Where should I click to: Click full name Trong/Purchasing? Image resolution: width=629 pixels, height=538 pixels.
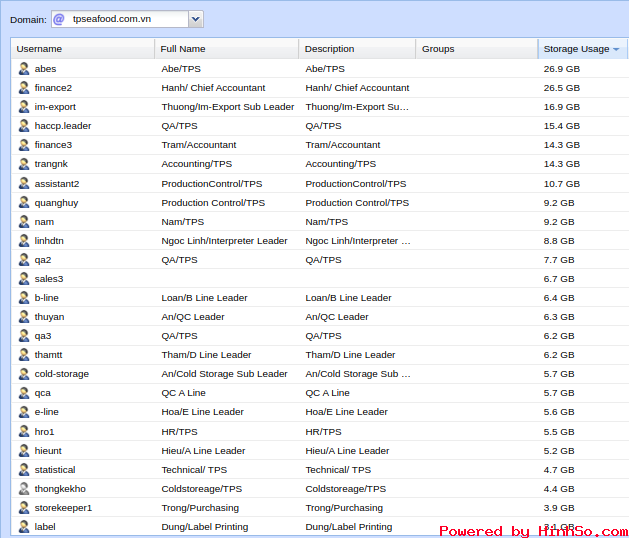[x=200, y=508]
